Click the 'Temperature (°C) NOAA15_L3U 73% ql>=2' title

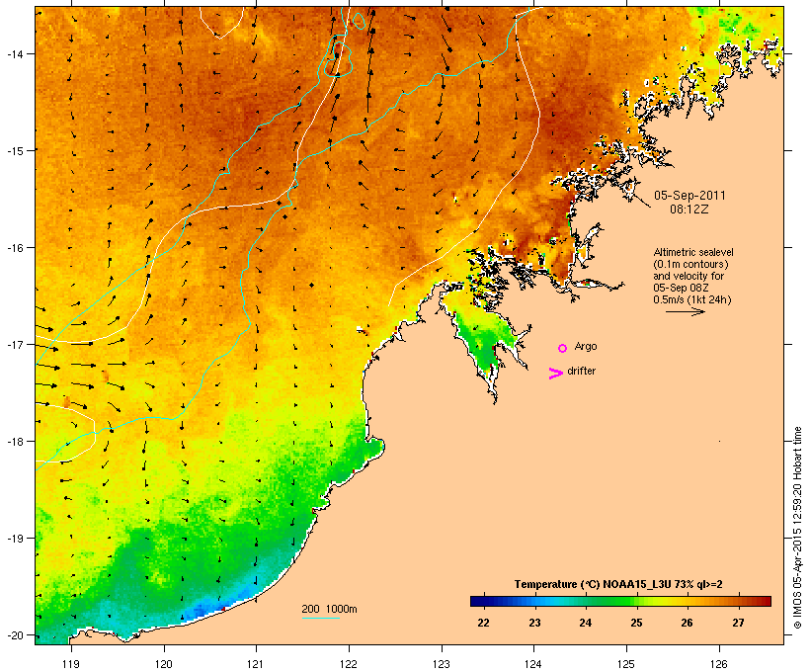point(618,584)
